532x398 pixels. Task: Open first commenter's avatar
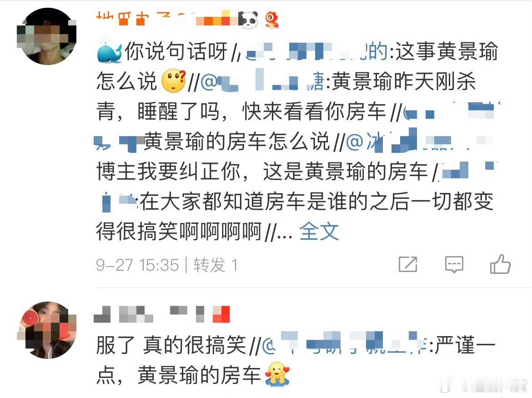[47, 36]
